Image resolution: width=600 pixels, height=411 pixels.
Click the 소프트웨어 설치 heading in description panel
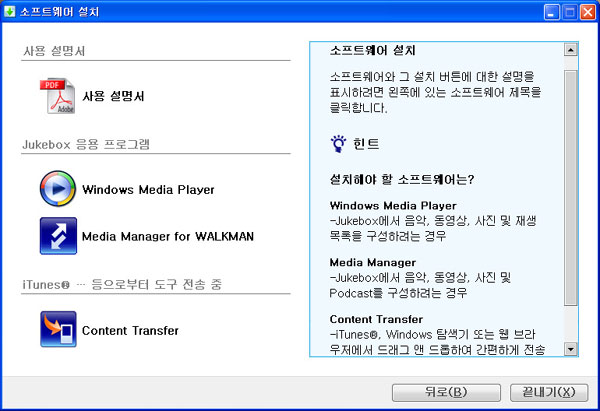tap(373, 50)
